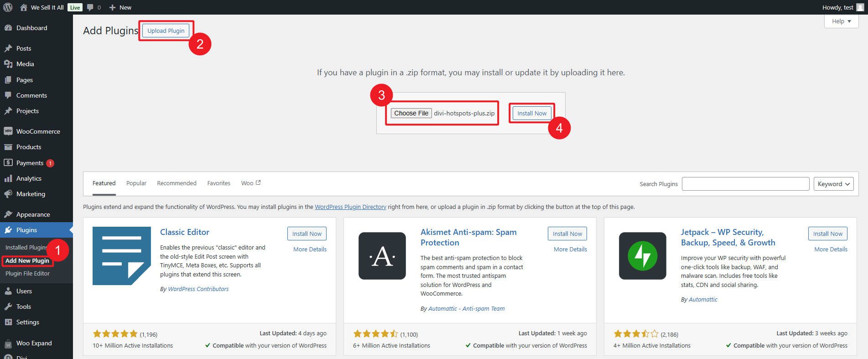The width and height of the screenshot is (868, 359).
Task: Open the Keyword search type dropdown
Action: click(834, 184)
